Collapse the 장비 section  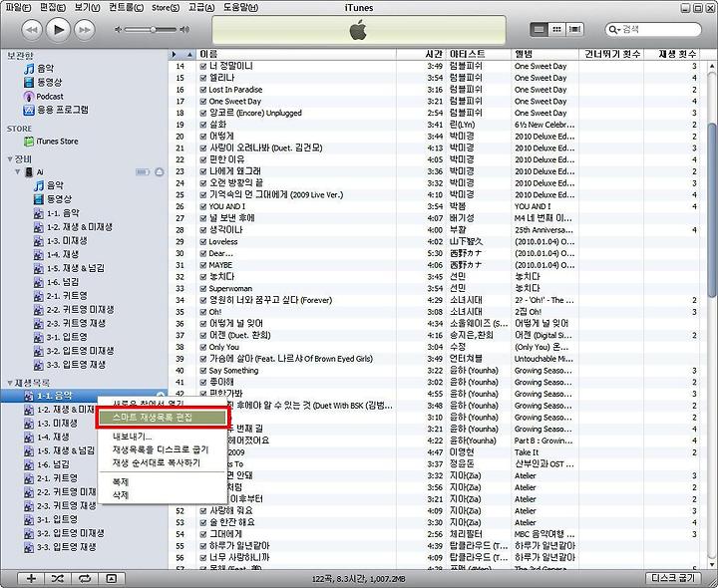point(10,159)
